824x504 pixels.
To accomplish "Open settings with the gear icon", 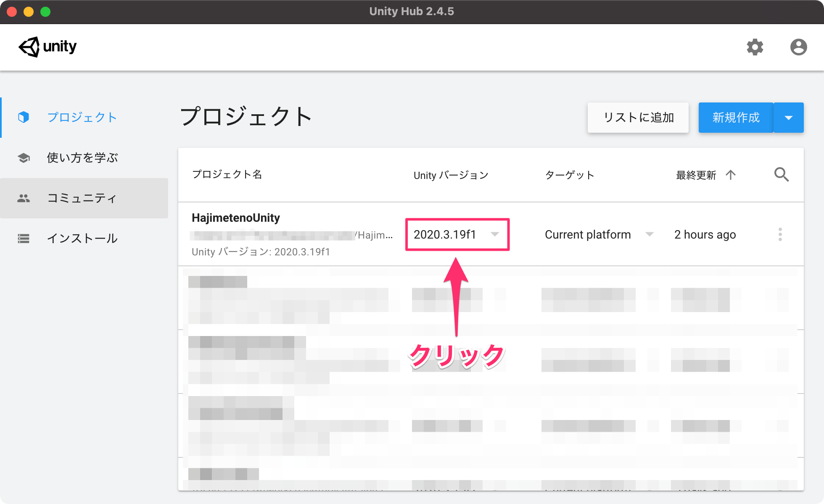I will pyautogui.click(x=755, y=47).
